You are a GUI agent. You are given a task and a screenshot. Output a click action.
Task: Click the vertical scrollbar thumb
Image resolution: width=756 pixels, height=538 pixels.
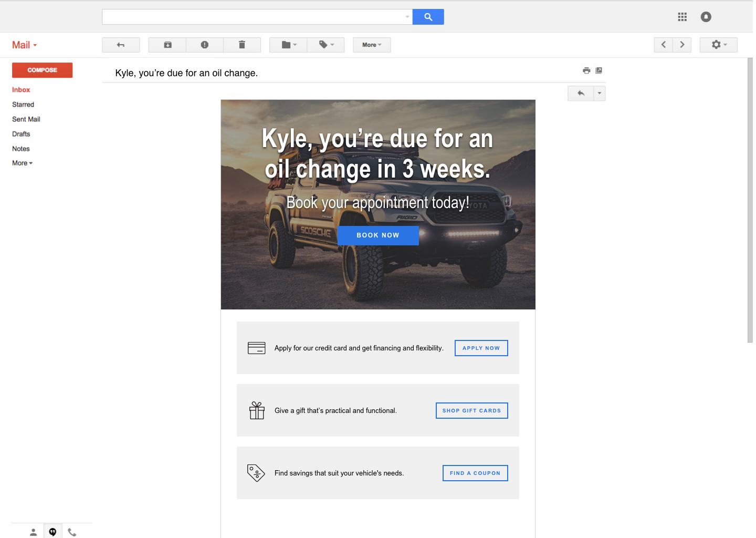pos(750,200)
